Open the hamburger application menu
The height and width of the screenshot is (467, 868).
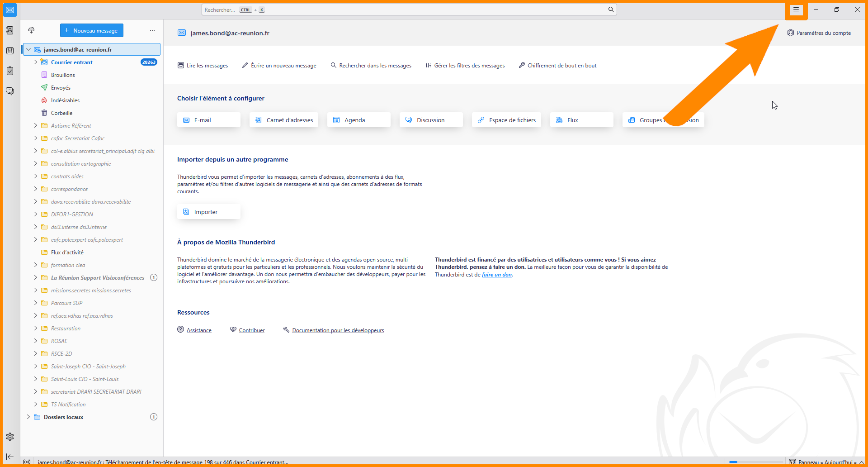(796, 10)
